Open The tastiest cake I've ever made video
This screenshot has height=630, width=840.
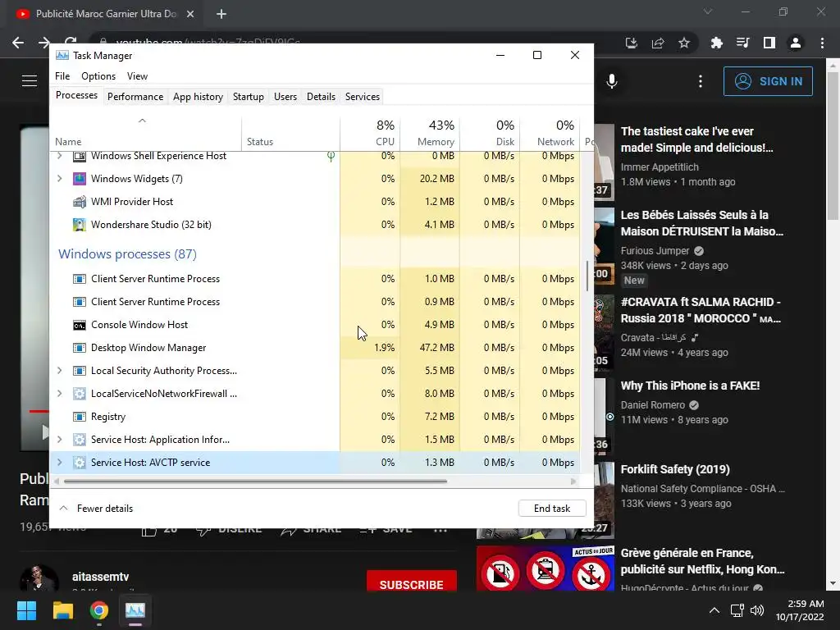696,139
